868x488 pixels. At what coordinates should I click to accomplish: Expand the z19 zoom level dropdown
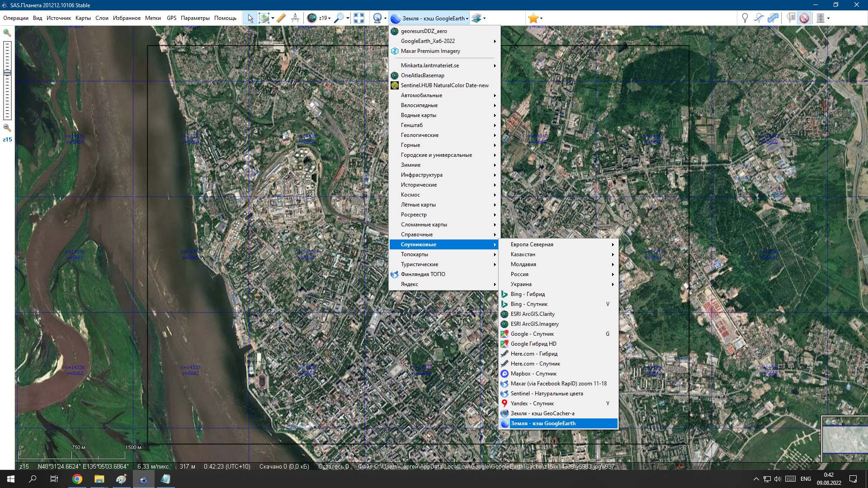[x=329, y=19]
